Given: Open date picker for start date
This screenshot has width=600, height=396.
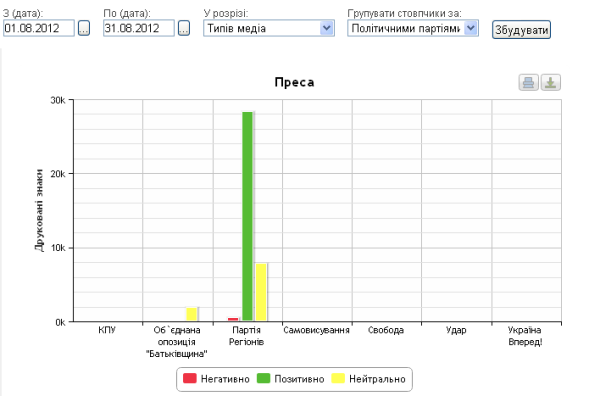Looking at the screenshot, I should [84, 28].
